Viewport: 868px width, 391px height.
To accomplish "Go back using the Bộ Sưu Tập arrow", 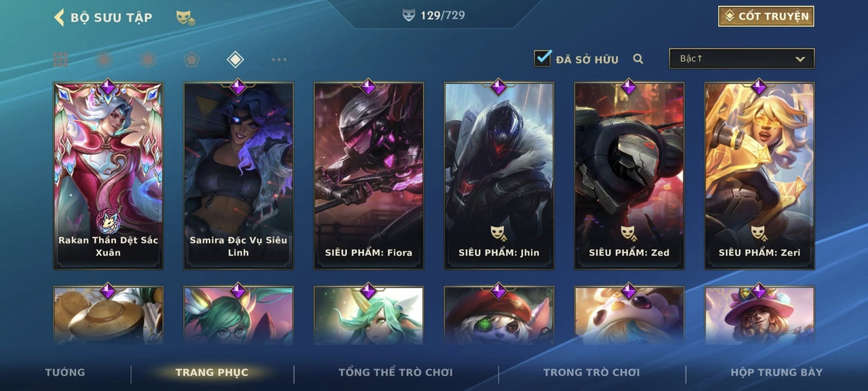I will 59,17.
